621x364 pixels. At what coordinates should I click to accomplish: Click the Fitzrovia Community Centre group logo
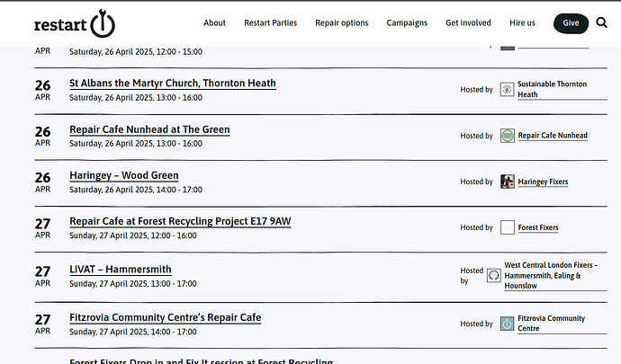(507, 324)
